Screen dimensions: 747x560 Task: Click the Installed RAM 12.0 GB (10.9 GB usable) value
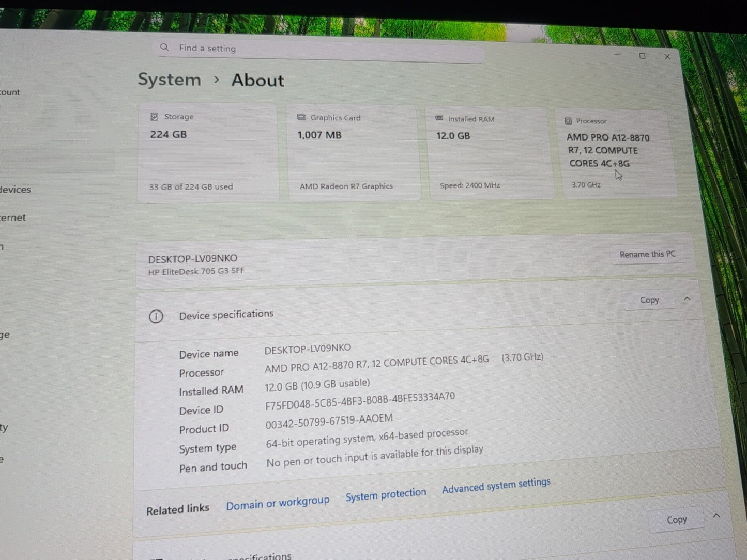[x=317, y=385]
